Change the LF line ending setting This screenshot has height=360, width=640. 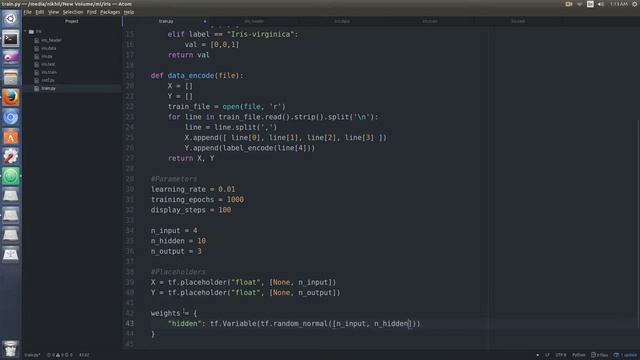point(547,355)
